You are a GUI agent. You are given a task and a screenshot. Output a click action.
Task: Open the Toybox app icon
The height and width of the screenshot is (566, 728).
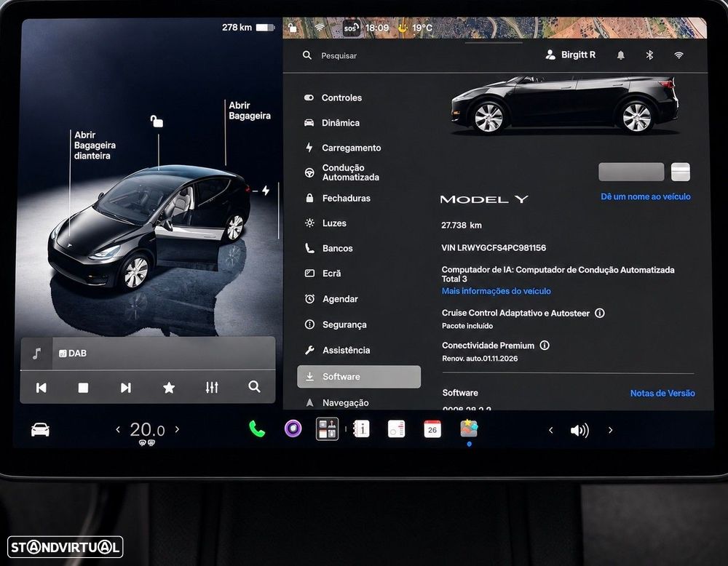point(469,429)
